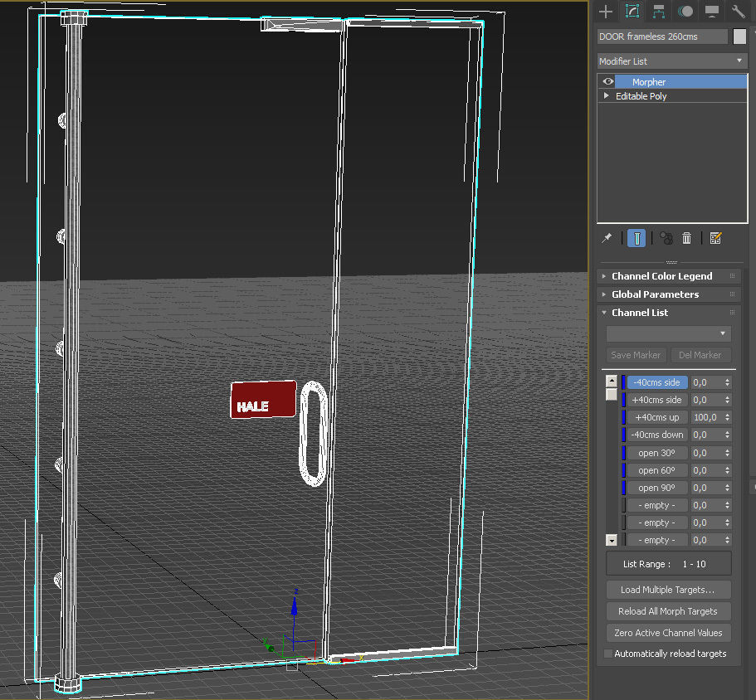The width and height of the screenshot is (756, 700).
Task: Expand the Editable Poly sub-objects
Action: pos(607,96)
